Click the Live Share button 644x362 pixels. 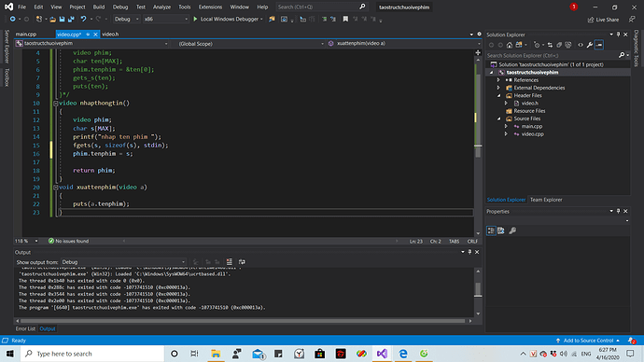(603, 20)
